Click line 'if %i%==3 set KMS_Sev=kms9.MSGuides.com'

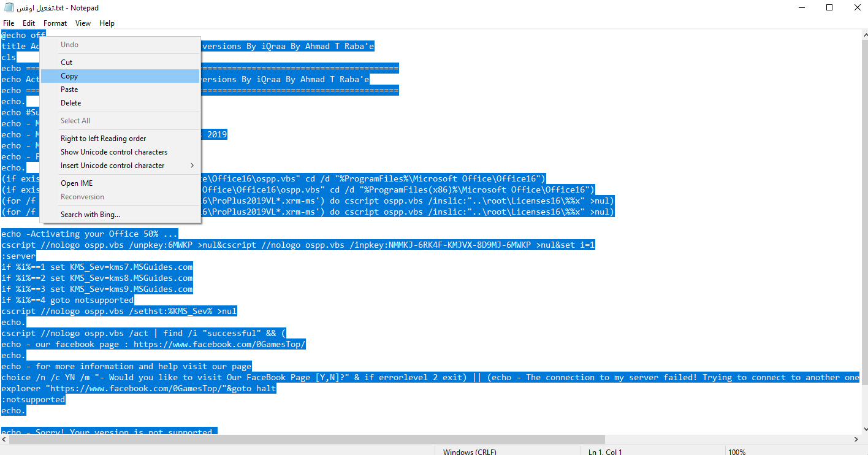pyautogui.click(x=97, y=289)
